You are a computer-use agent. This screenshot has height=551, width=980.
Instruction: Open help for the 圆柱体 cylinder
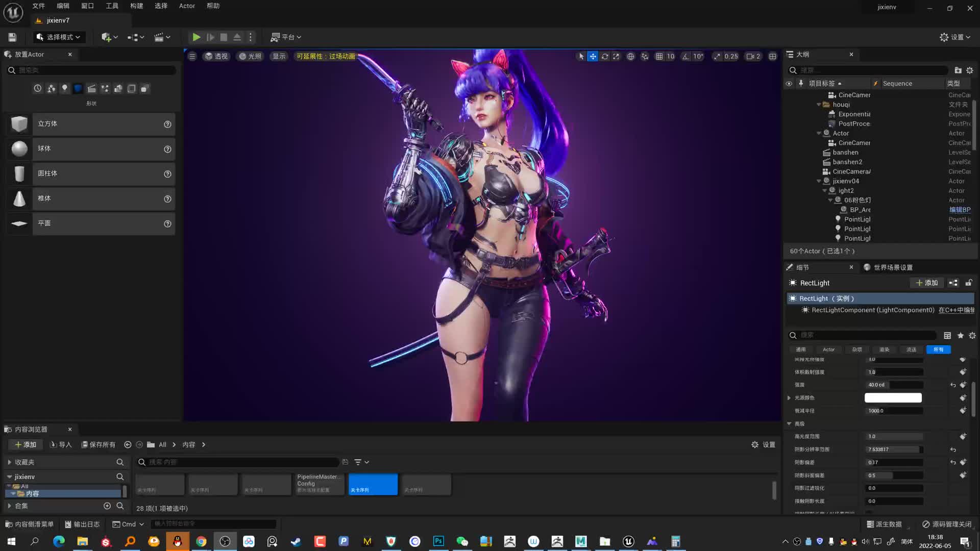click(167, 174)
